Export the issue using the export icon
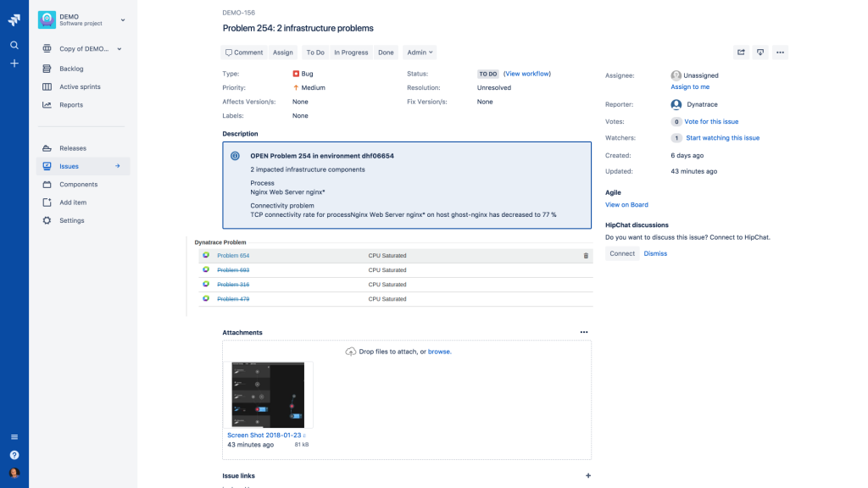This screenshot has width=868, height=488. click(x=760, y=52)
